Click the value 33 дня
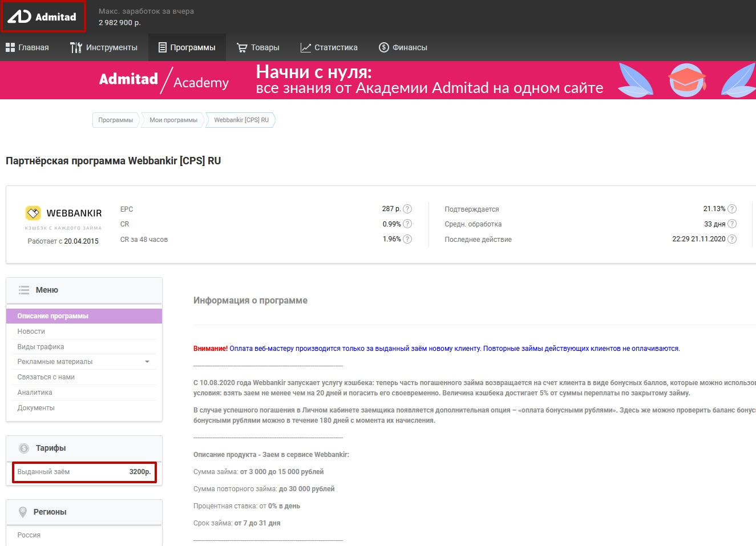Viewport: 756px width, 546px height. pyautogui.click(x=715, y=224)
